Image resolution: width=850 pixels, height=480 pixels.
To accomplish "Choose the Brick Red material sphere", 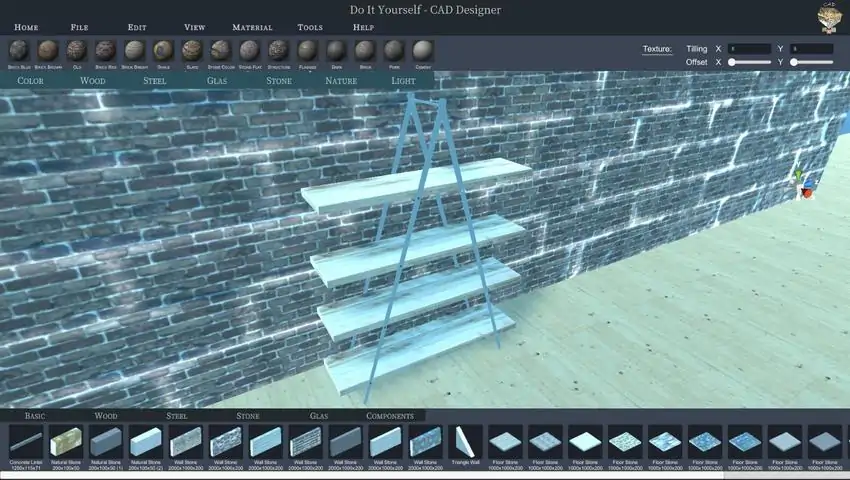I will click(x=105, y=50).
